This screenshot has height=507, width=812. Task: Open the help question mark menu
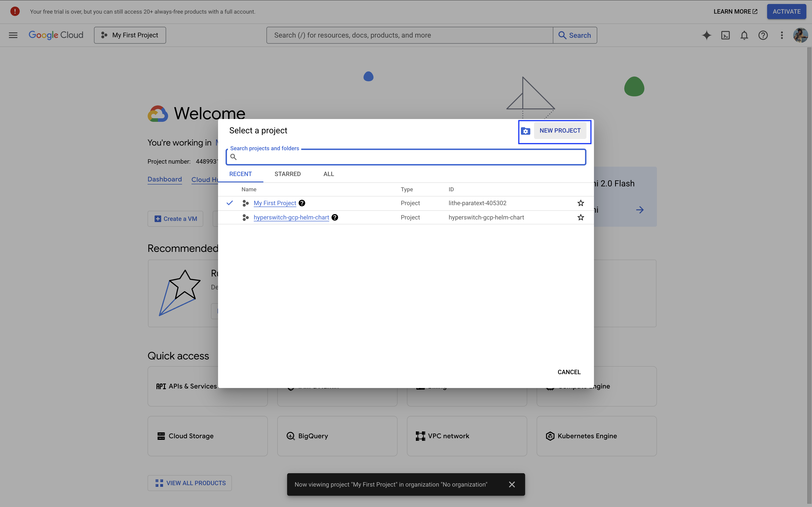763,35
